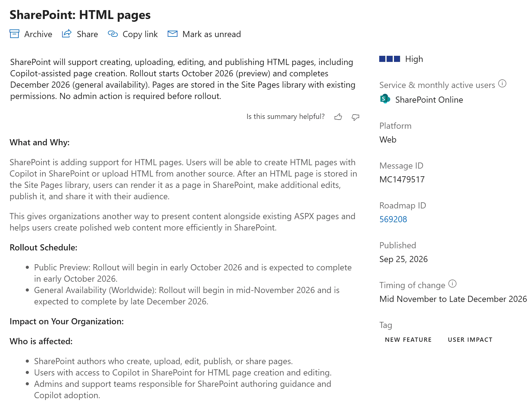Click the Archive label
Viewport: 532px width, 404px height.
pyautogui.click(x=38, y=34)
